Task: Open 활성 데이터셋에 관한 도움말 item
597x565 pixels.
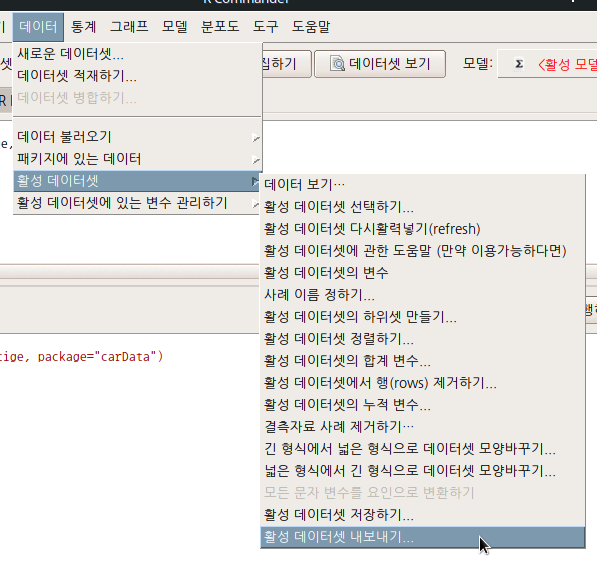Action: click(x=423, y=251)
